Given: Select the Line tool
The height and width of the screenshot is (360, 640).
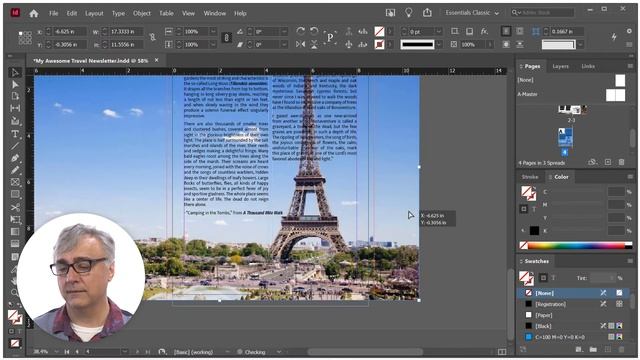Looking at the screenshot, I should click(15, 146).
